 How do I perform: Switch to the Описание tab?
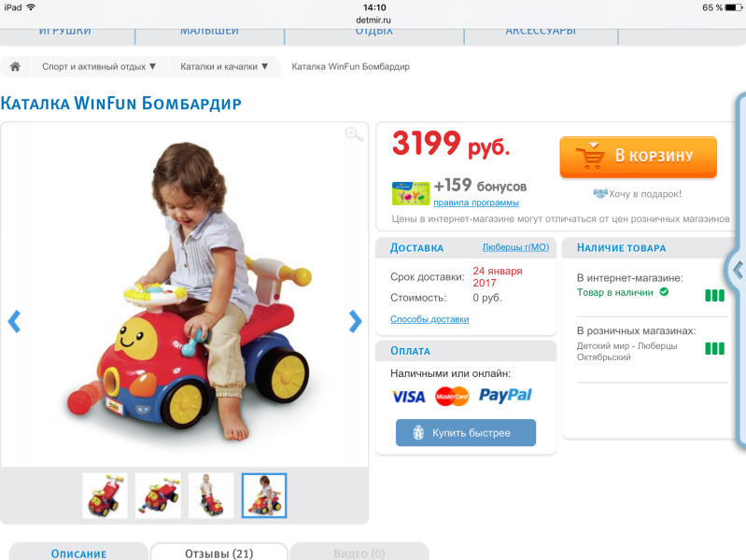click(78, 553)
